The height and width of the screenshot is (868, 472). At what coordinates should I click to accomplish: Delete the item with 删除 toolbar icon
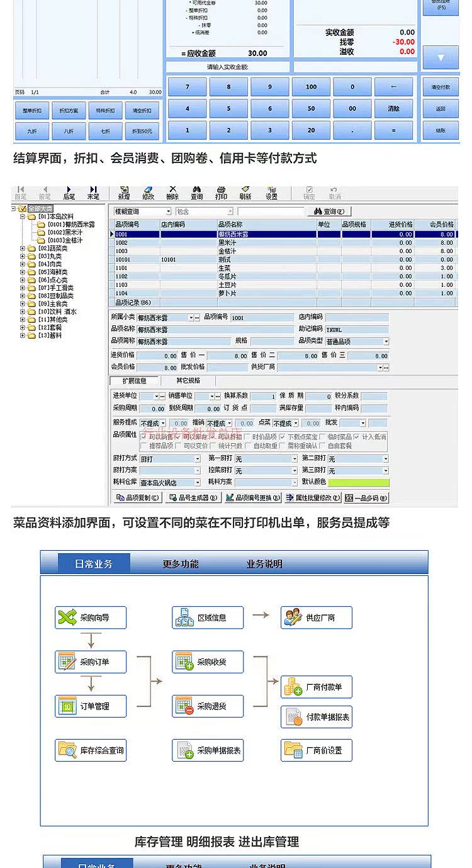point(172,193)
